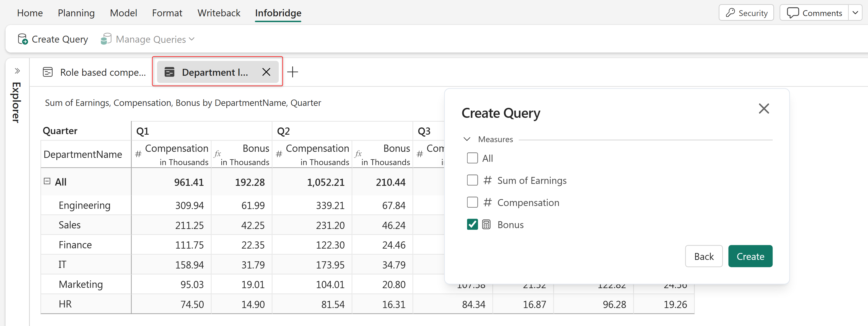This screenshot has width=868, height=326.
Task: Switch to the Writeback tab
Action: point(219,13)
